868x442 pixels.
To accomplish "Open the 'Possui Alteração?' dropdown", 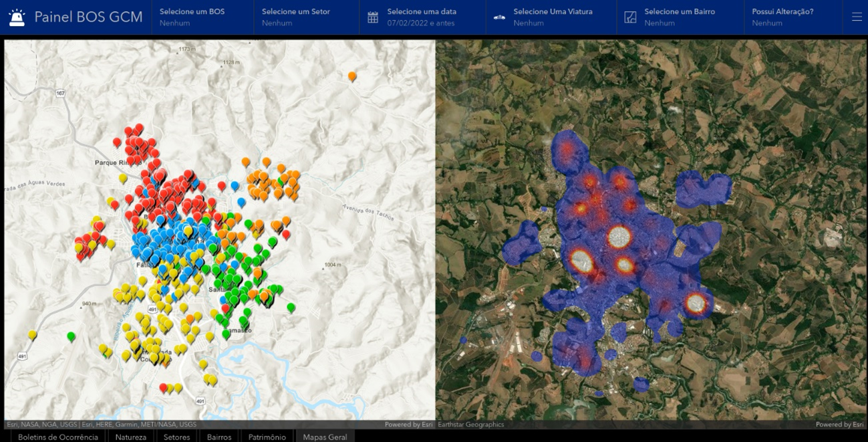I will click(782, 17).
